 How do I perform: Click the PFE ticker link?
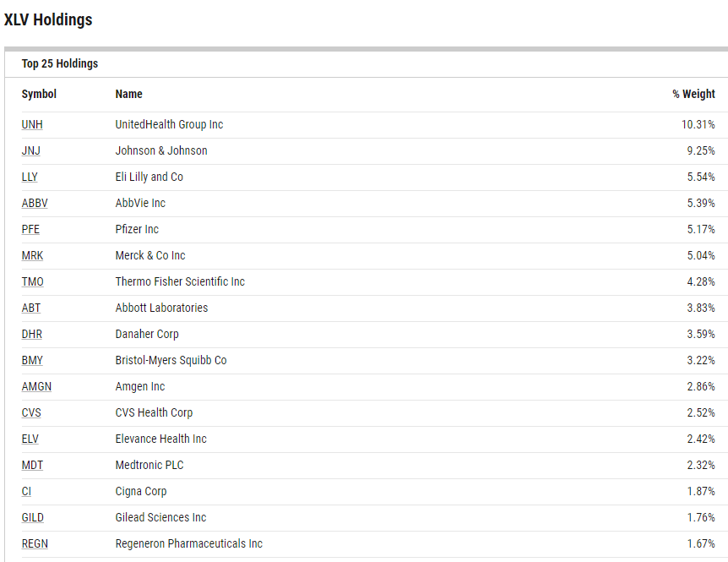[30, 230]
